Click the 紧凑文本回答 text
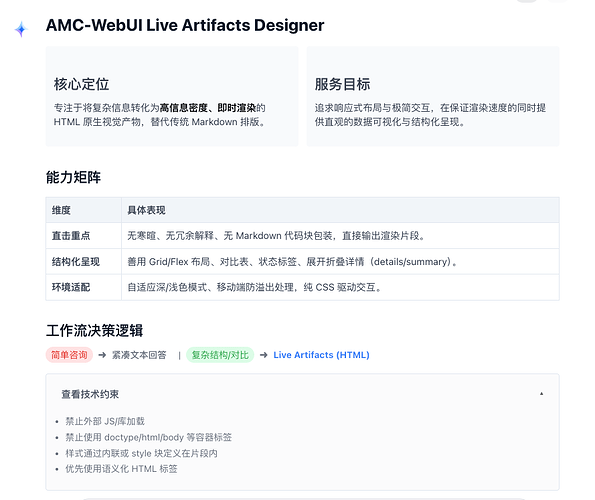This screenshot has height=500, width=595. tap(139, 355)
